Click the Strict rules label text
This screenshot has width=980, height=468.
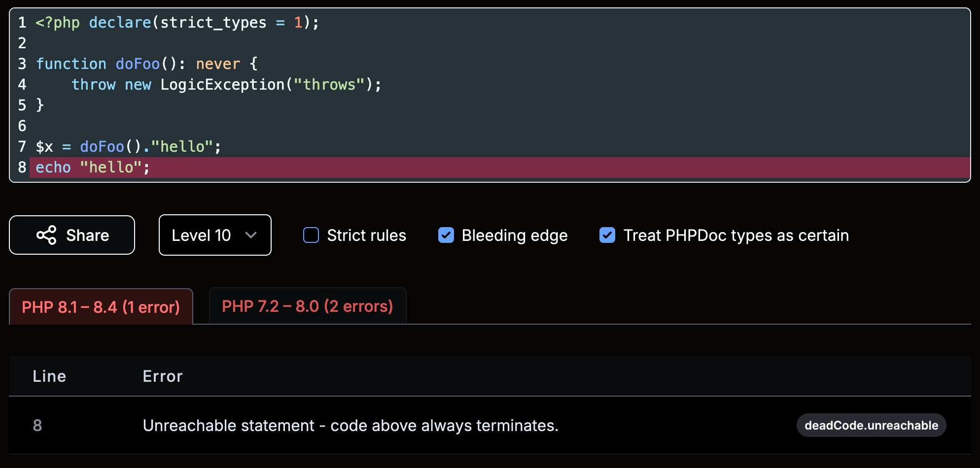click(x=367, y=235)
